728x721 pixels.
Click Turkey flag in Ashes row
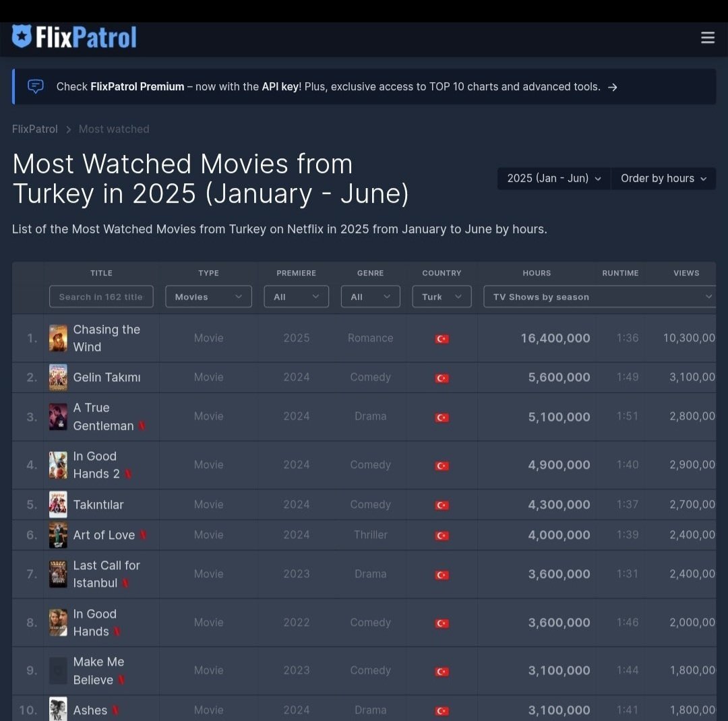click(442, 711)
